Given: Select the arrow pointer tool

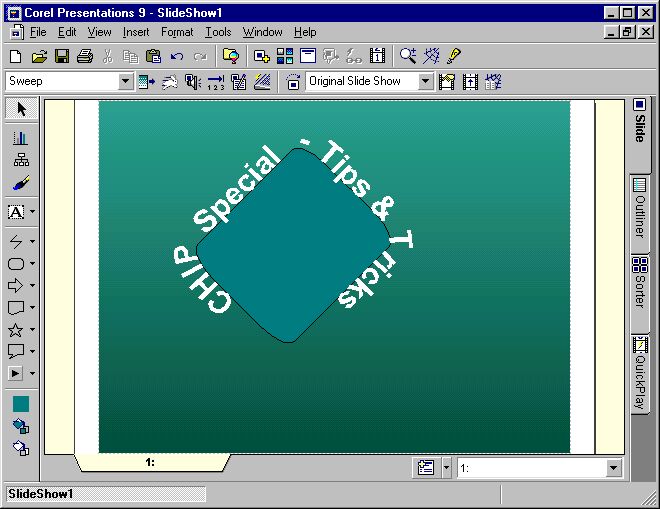Looking at the screenshot, I should (x=22, y=109).
